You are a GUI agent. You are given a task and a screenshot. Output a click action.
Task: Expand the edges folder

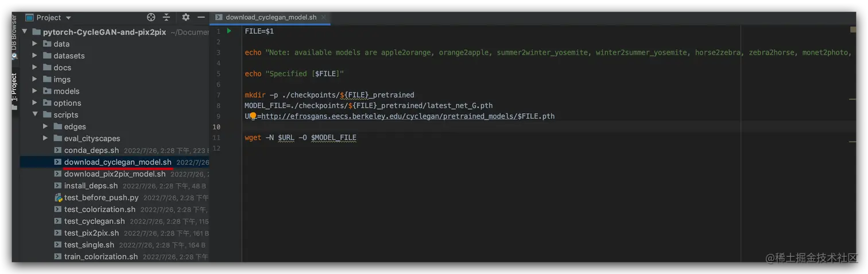coord(45,126)
